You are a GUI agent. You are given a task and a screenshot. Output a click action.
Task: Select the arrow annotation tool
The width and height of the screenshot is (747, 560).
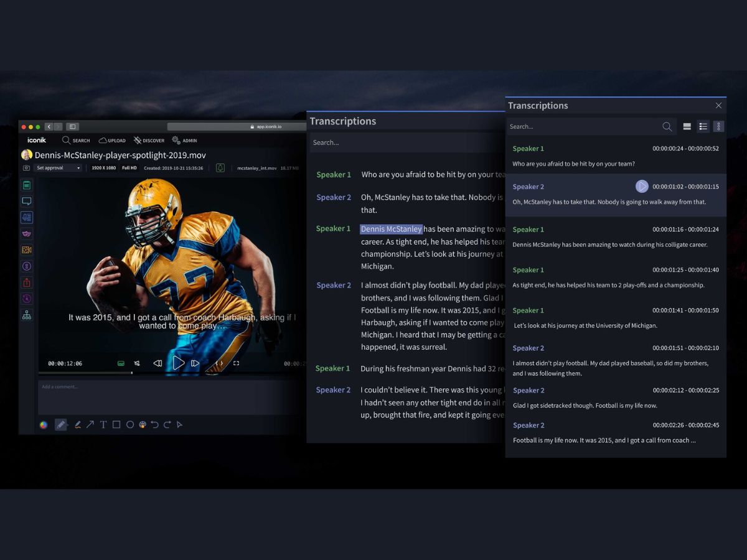(90, 425)
